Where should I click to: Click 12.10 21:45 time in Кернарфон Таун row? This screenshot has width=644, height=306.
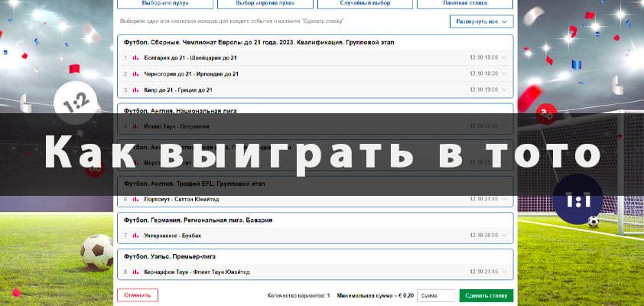coord(484,272)
